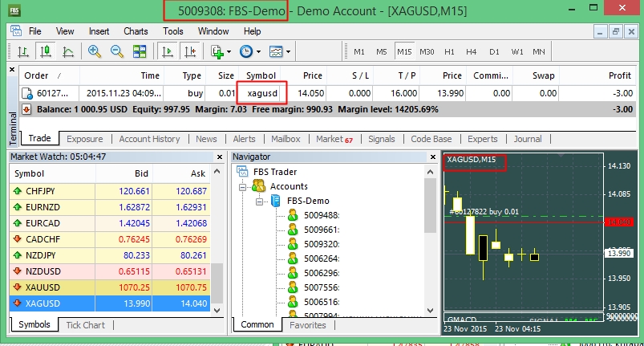Select the CHFJPY row in Market Watch

point(110,191)
